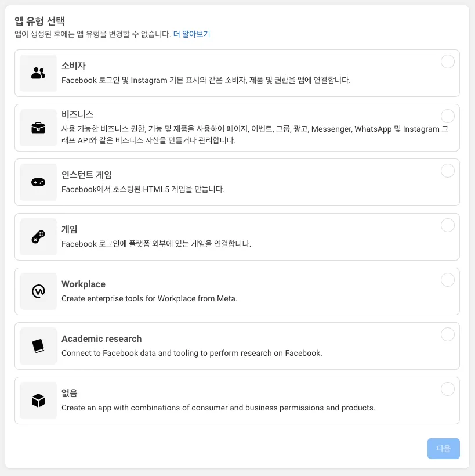The image size is (475, 476).
Task: Click the 인스턴트 게임 gamepad icon
Action: (x=38, y=182)
